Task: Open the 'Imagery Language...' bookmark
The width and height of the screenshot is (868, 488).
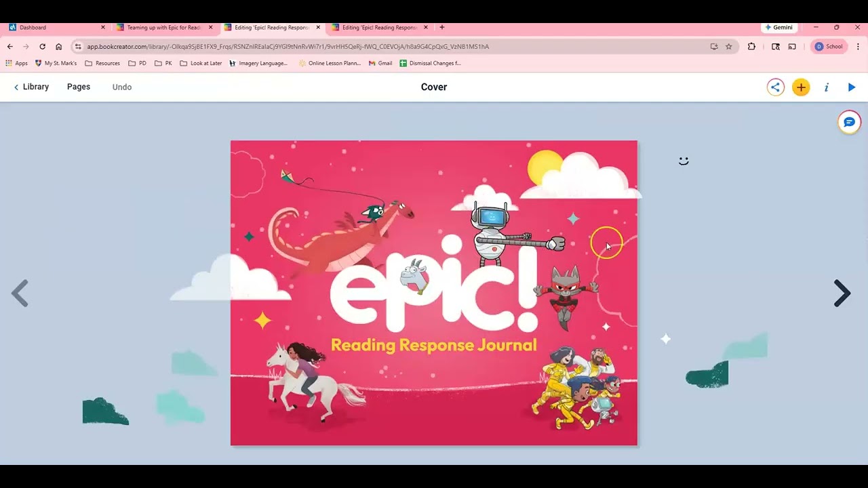Action: click(x=258, y=63)
